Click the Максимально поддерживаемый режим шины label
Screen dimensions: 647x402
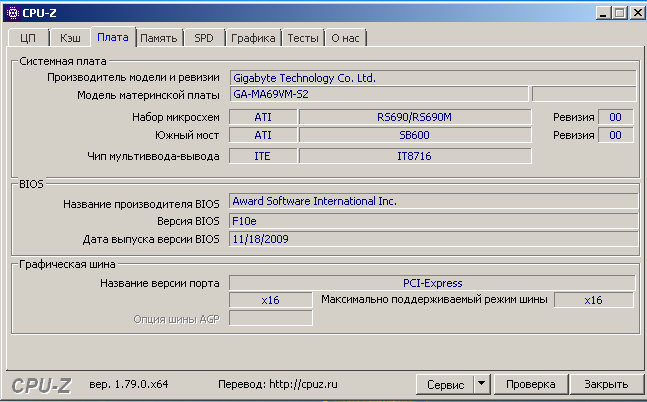[434, 299]
